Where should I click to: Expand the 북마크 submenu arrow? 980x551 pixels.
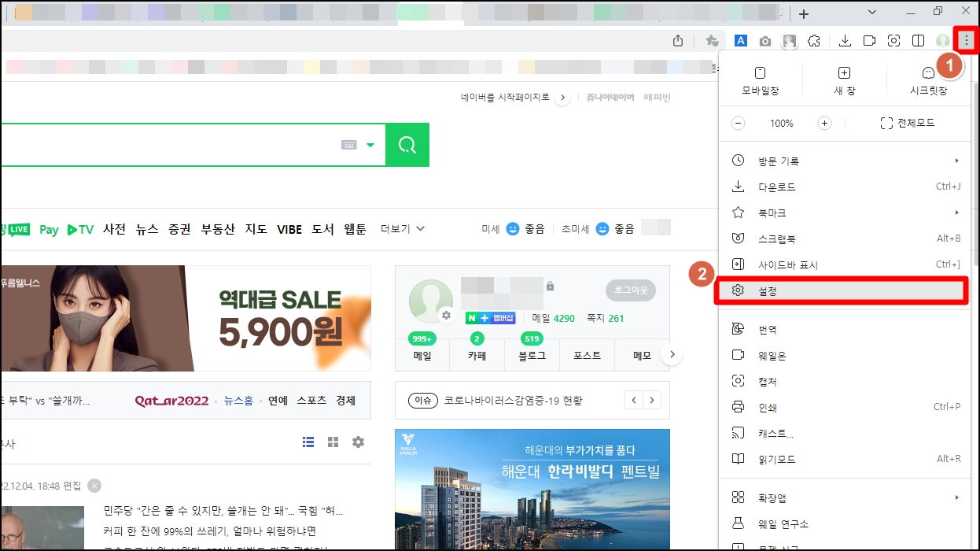[x=956, y=213]
